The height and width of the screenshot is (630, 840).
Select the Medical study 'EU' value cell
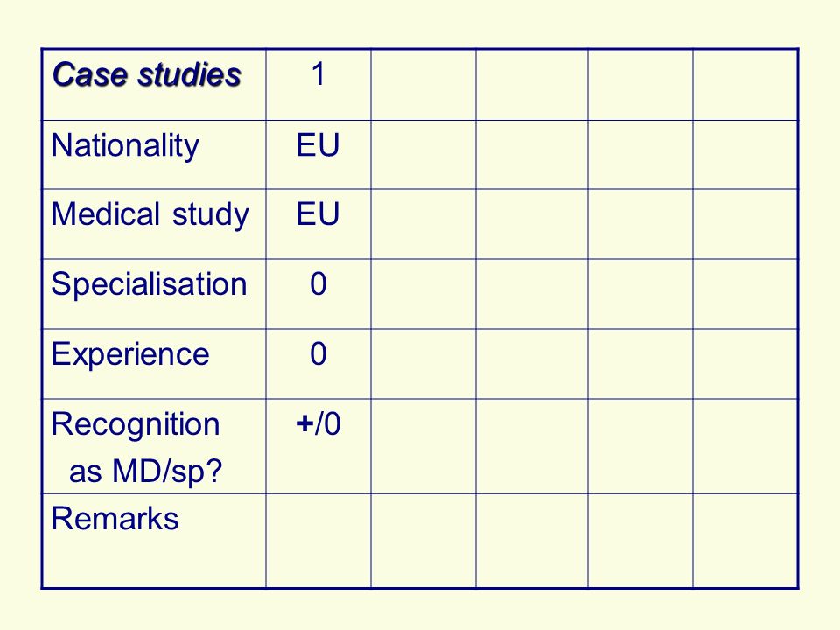click(x=318, y=224)
